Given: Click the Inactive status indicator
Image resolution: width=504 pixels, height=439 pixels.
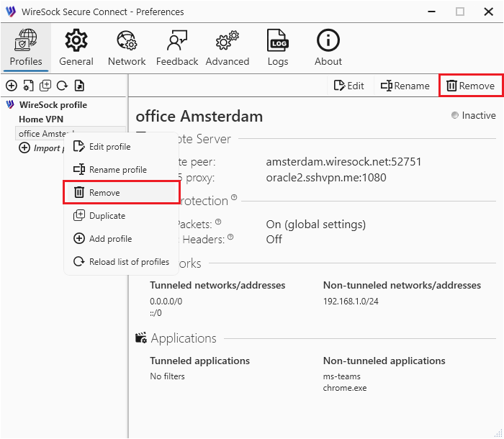Looking at the screenshot, I should pos(474,115).
